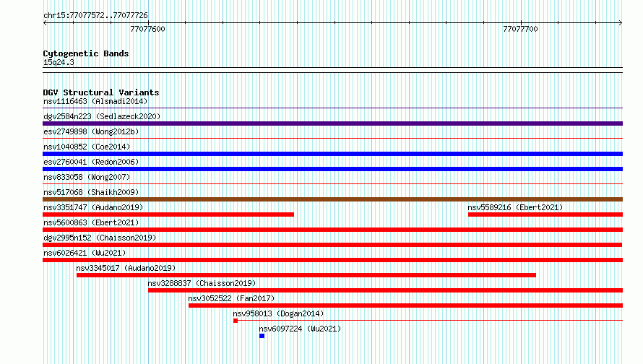Viewport: 643px width, 364px height.
Task: Open the nsv1040852 (Coe2014) variant label
Action: (x=87, y=147)
